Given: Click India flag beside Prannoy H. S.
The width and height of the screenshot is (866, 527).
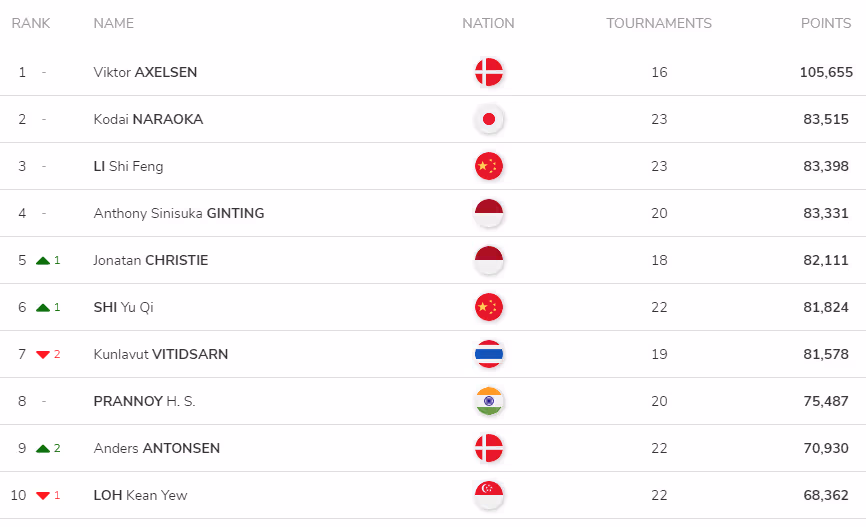Looking at the screenshot, I should (489, 400).
